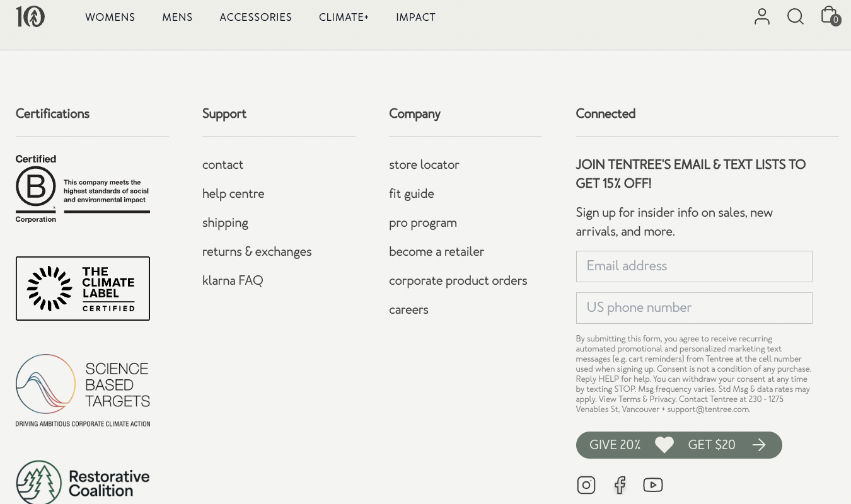
Task: Open the IMPACT menu
Action: (416, 17)
